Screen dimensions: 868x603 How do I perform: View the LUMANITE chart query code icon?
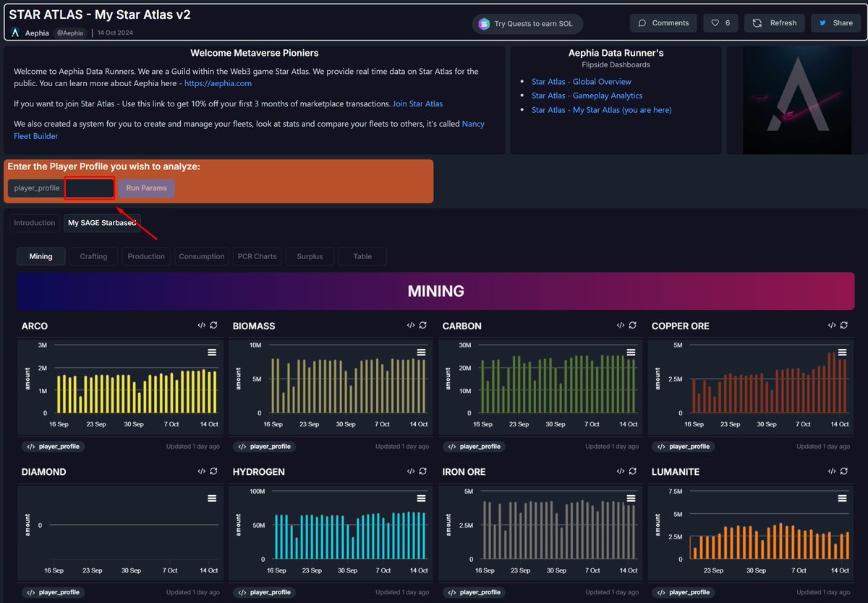(x=832, y=471)
